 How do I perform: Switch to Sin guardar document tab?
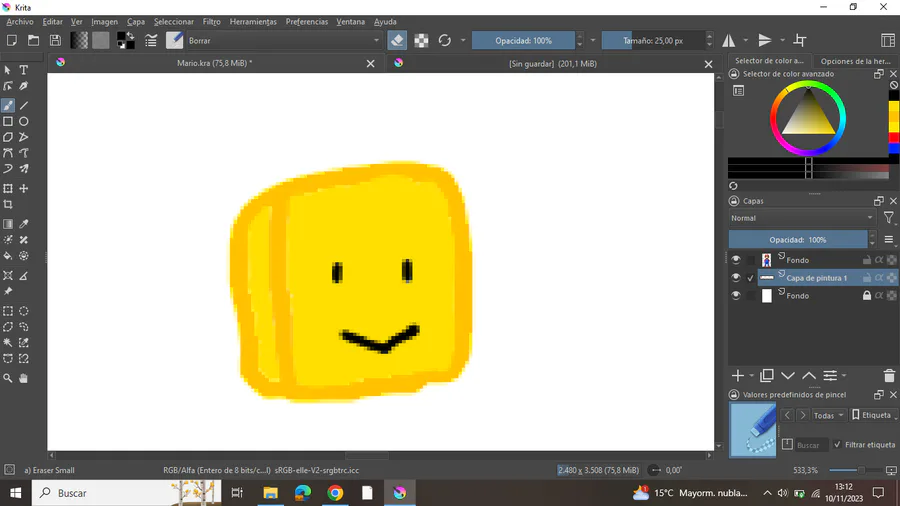tap(553, 64)
